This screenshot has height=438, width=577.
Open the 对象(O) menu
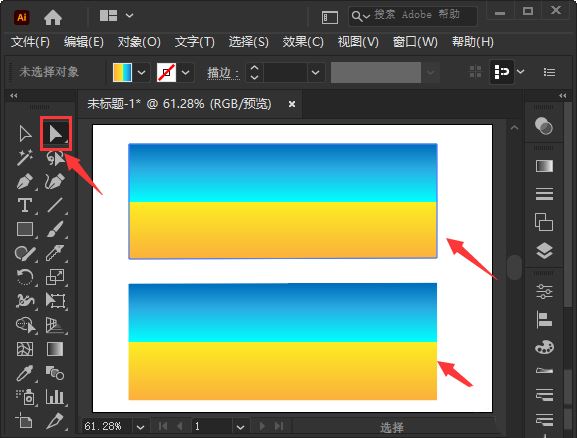[139, 42]
